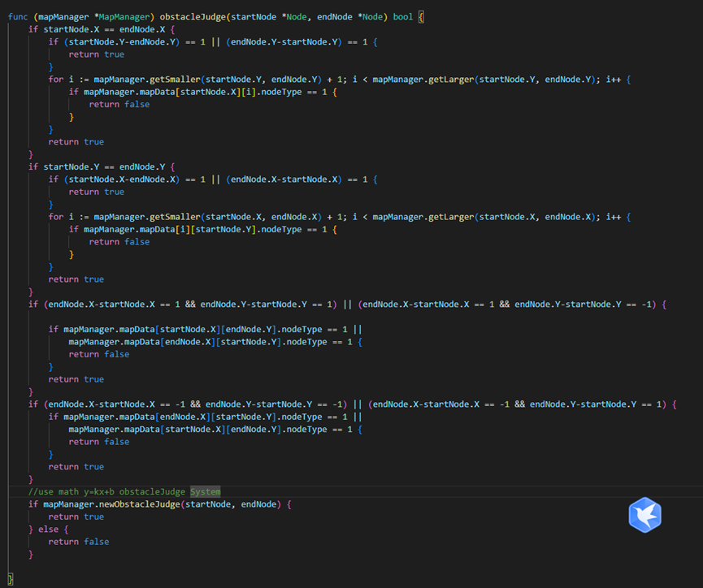Click the "(endNode.Y-startNode.Y)" parenthesized expression
The image size is (703, 588).
[284, 42]
